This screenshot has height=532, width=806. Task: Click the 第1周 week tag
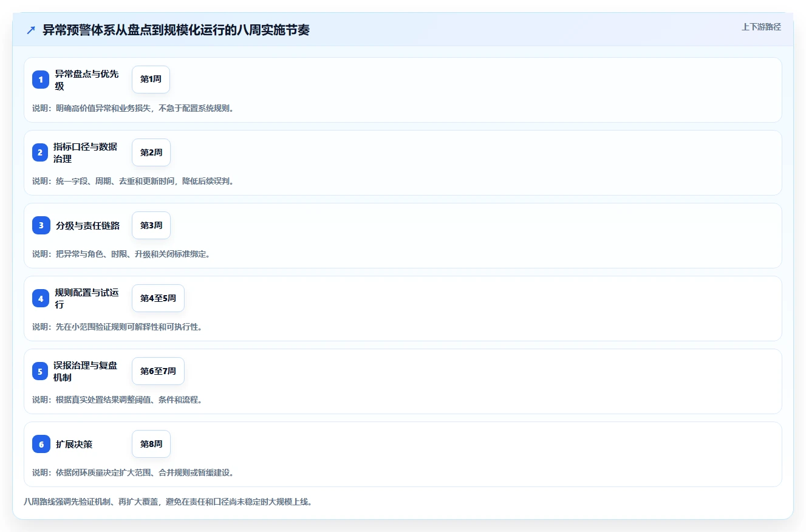point(151,80)
